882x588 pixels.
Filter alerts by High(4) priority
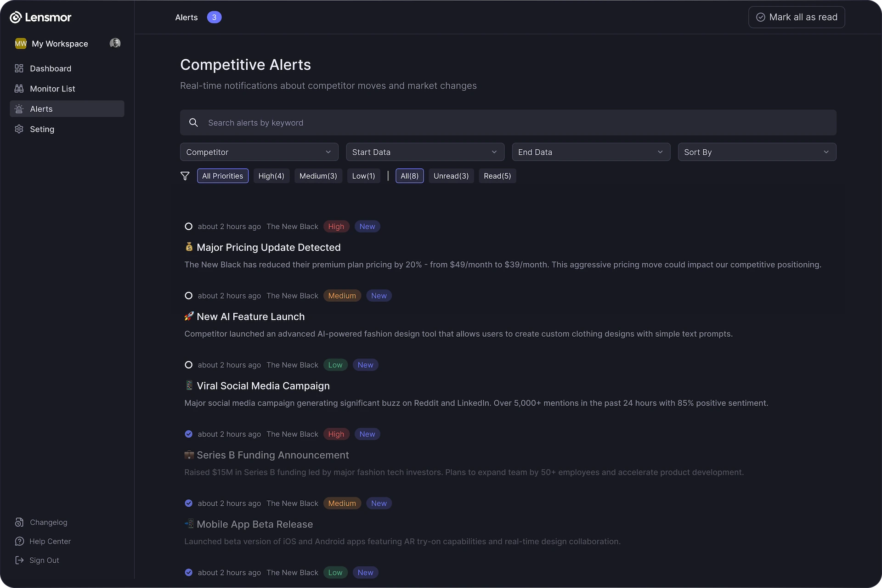coord(271,176)
